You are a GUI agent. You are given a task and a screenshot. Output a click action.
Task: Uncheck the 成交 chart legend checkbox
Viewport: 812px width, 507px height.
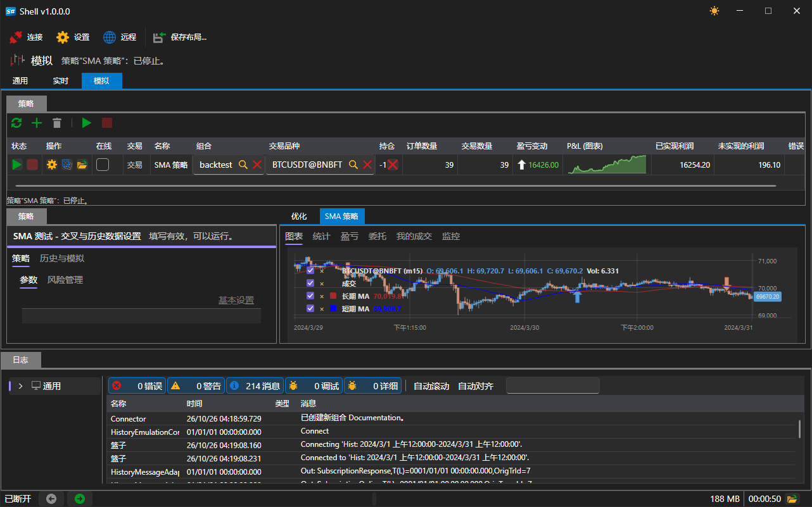coord(310,284)
